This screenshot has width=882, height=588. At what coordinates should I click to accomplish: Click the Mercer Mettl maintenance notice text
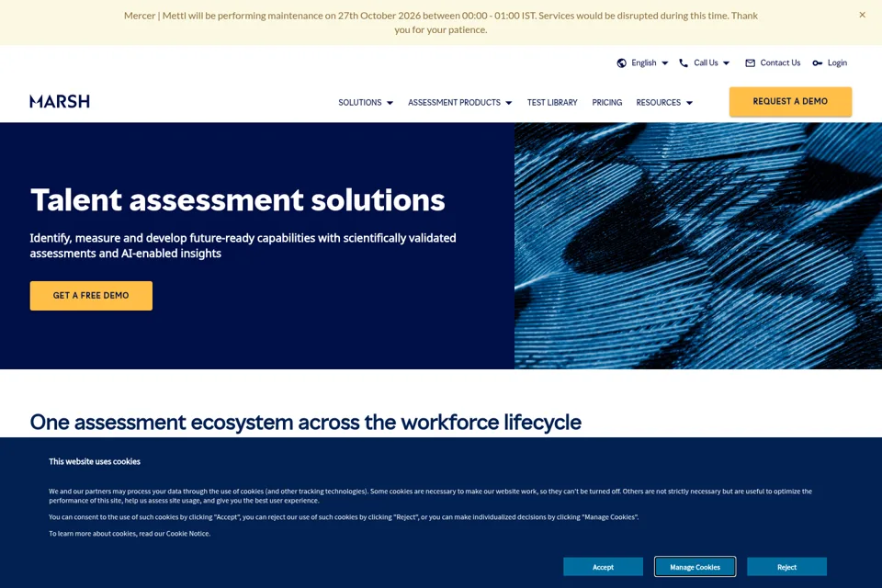click(441, 22)
